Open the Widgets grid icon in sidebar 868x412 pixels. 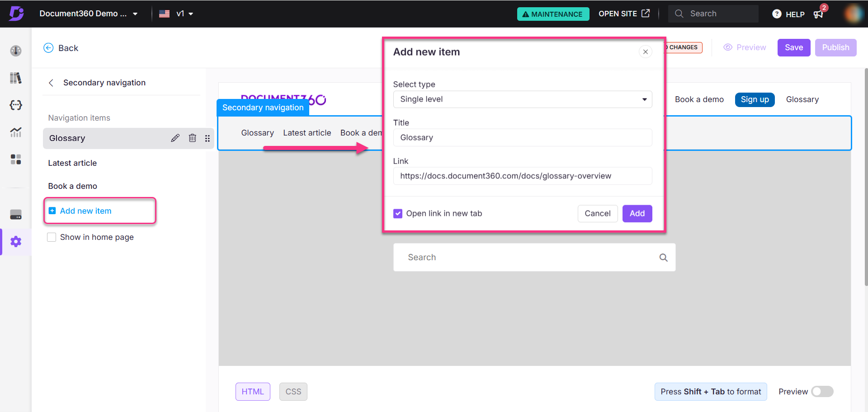[x=16, y=159]
